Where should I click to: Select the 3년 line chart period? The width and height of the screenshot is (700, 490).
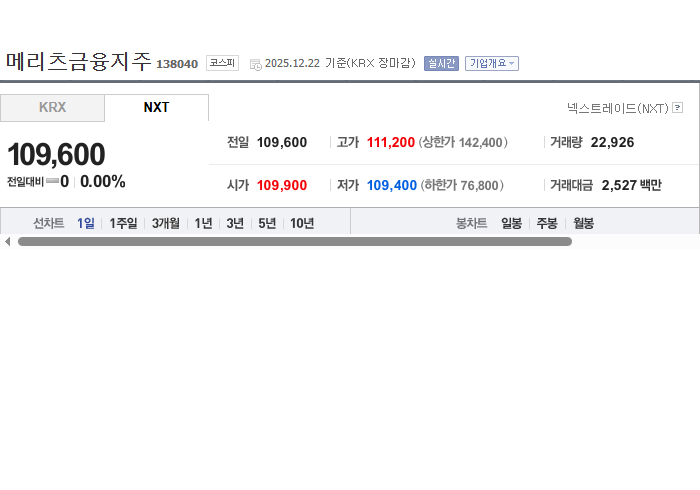coord(235,223)
